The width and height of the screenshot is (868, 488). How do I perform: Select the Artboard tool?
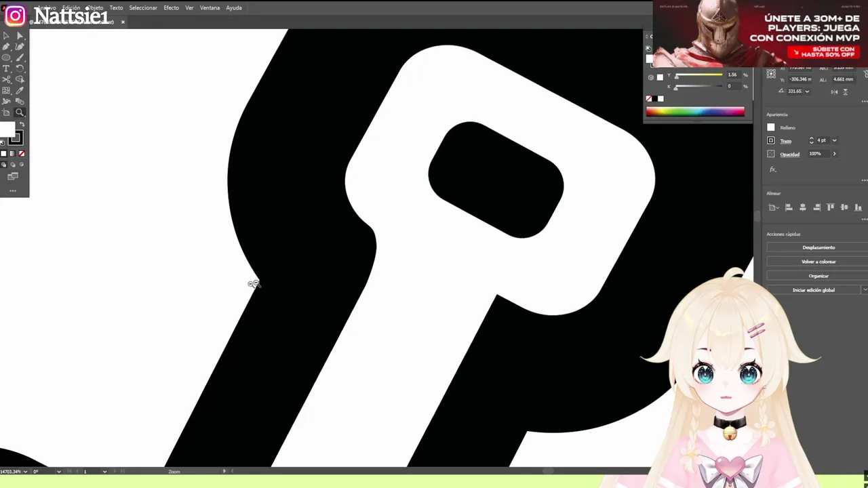pyautogui.click(x=6, y=112)
